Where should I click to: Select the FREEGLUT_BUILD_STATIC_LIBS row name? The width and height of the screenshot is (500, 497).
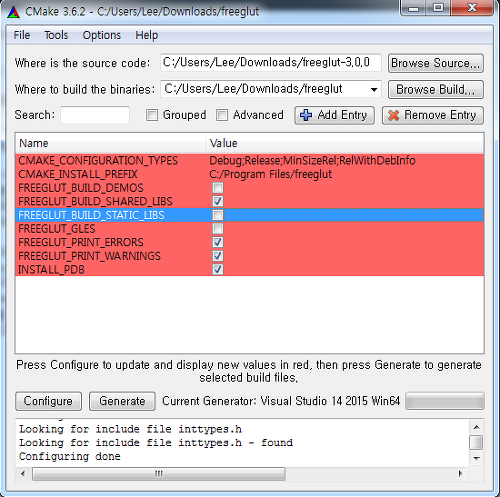tap(91, 215)
